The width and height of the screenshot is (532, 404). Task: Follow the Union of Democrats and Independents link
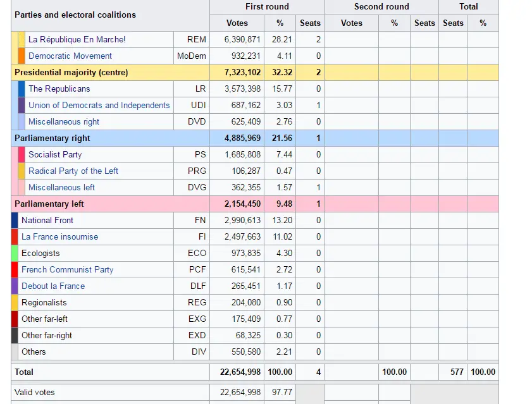(99, 105)
